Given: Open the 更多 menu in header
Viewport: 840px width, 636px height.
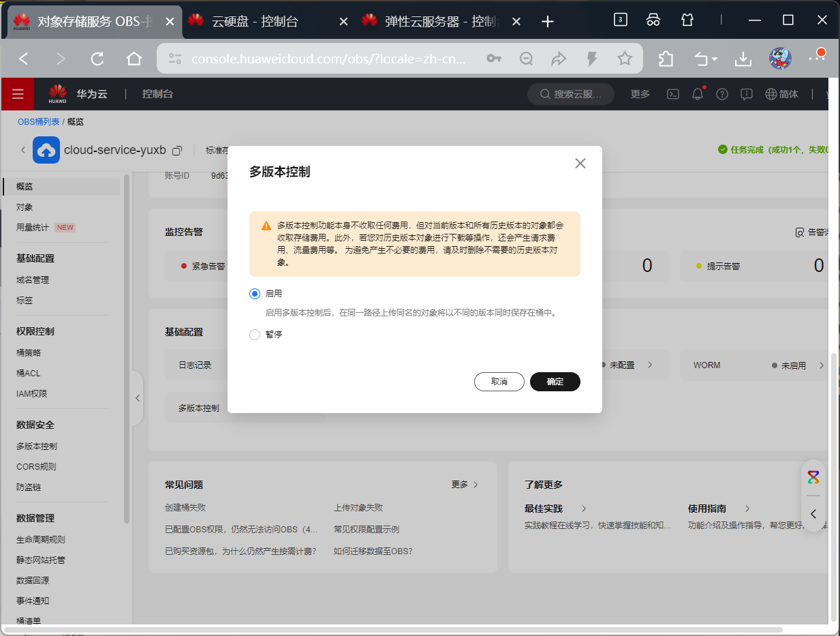Looking at the screenshot, I should (640, 94).
